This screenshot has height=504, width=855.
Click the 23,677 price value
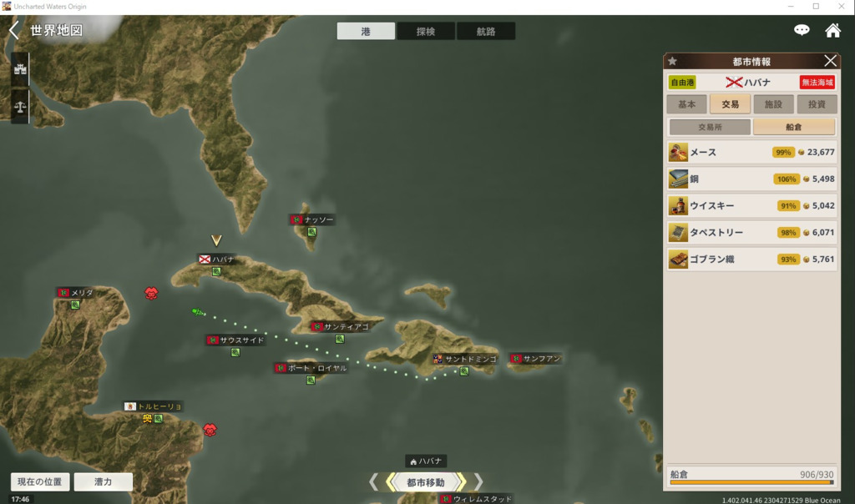tap(821, 152)
